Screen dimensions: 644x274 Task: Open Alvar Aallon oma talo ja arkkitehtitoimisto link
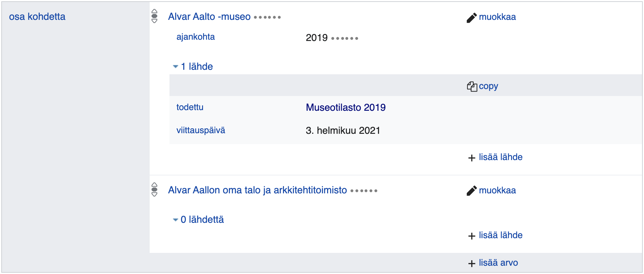[257, 190]
